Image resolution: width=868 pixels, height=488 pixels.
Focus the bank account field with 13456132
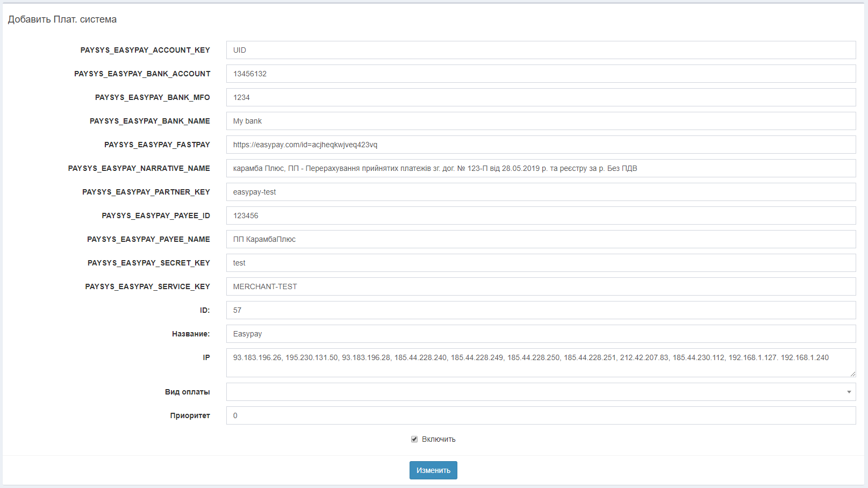pyautogui.click(x=541, y=74)
